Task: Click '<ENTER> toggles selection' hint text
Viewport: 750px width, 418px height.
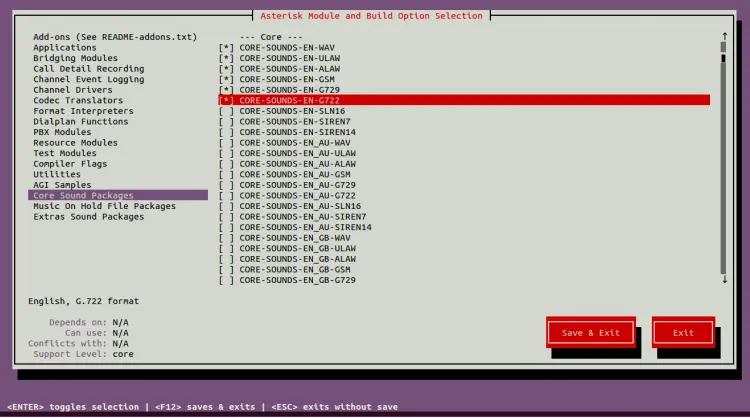Action: pyautogui.click(x=73, y=407)
